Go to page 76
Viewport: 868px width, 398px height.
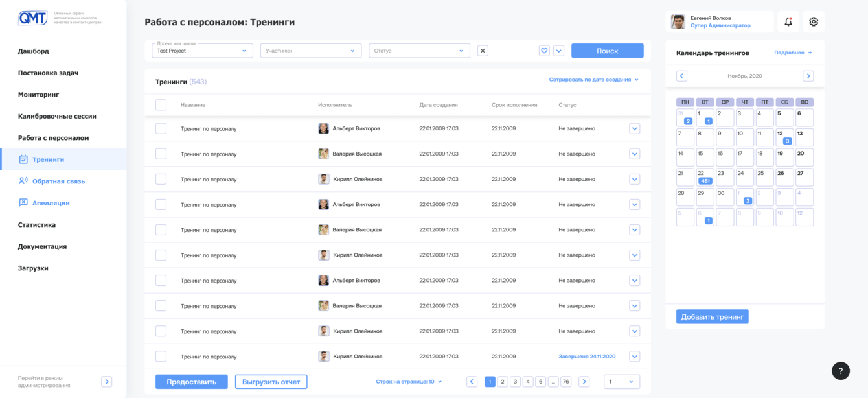click(566, 382)
